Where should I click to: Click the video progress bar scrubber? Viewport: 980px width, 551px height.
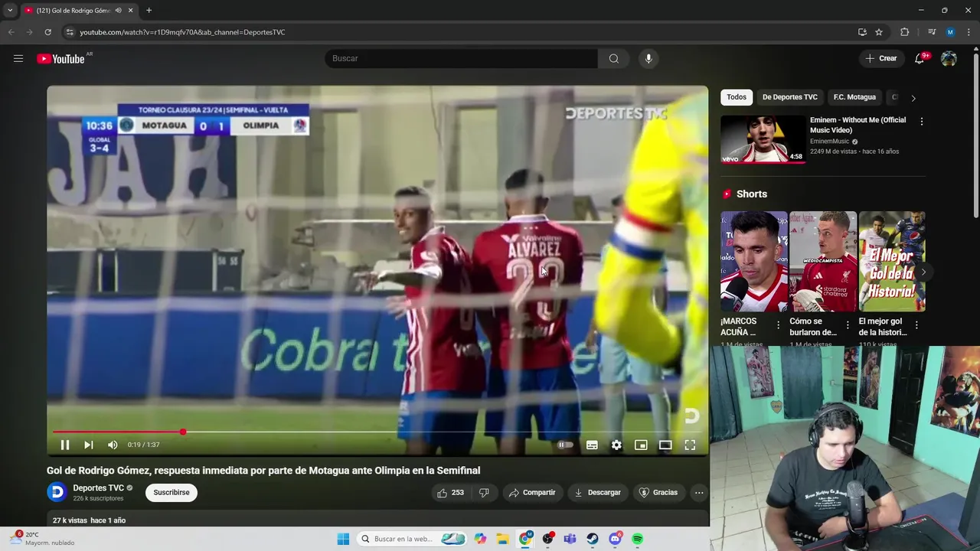click(x=183, y=432)
